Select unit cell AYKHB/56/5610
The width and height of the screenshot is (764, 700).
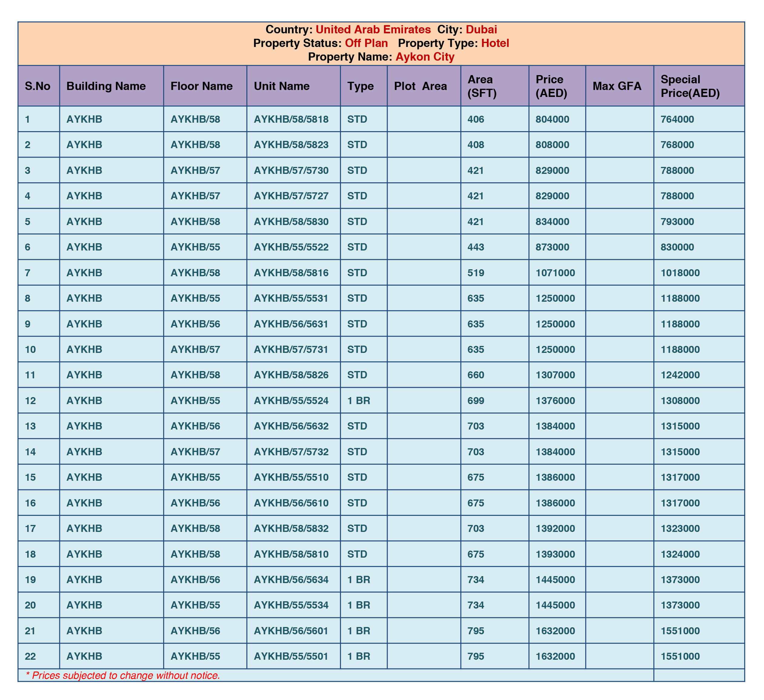(294, 503)
